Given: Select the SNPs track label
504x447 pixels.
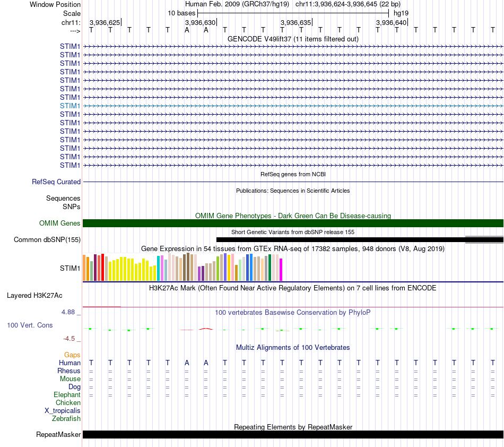Looking at the screenshot, I should 72,207.
